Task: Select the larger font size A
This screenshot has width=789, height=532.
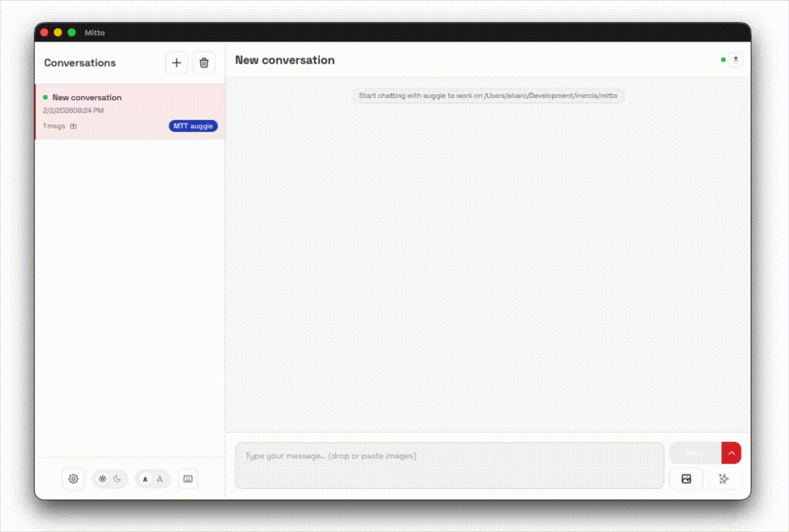Action: 159,479
